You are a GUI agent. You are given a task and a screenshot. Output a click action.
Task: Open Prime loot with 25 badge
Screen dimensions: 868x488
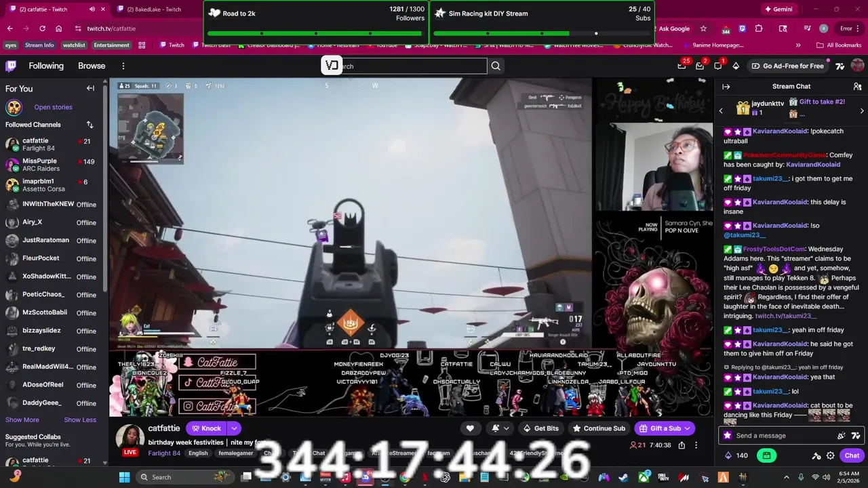(x=682, y=65)
